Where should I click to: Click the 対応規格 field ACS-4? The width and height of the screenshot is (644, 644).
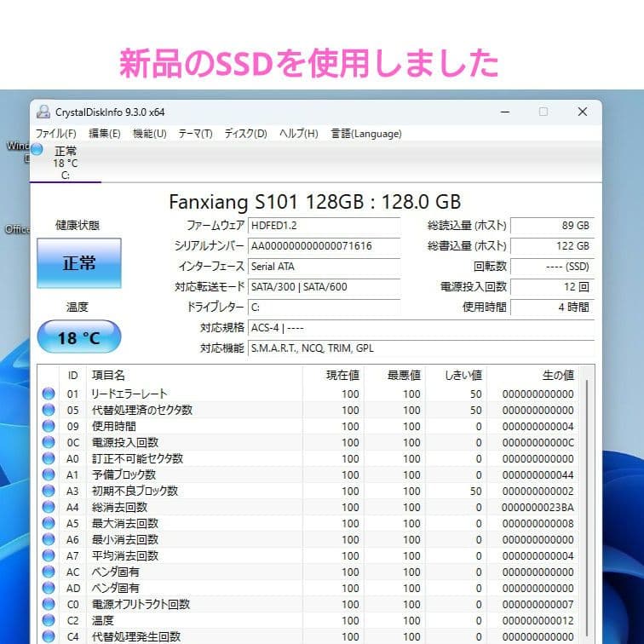(x=421, y=328)
